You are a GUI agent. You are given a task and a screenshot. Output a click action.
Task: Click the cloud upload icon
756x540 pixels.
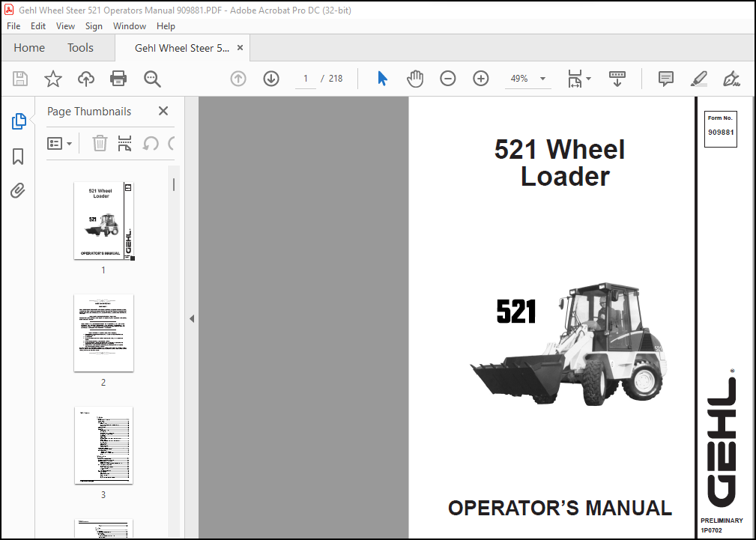(86, 79)
